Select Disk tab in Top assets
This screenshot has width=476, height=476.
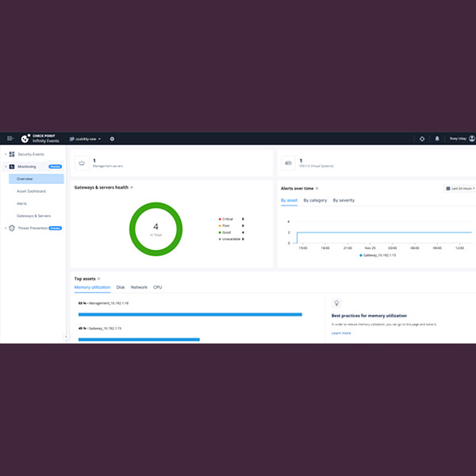(121, 287)
